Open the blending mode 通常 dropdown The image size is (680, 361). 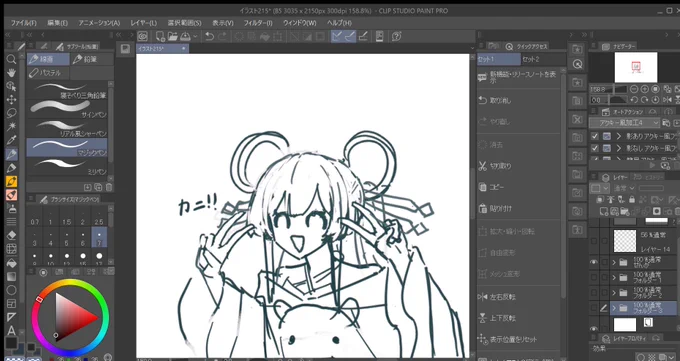(x=624, y=188)
